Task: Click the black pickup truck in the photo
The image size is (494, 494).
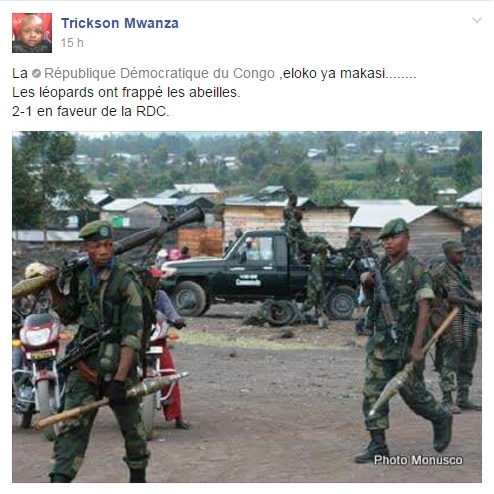Action: pos(260,273)
